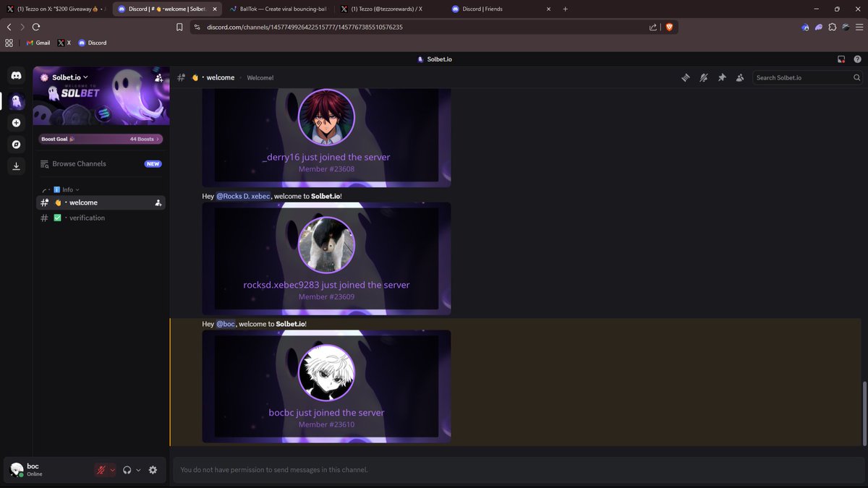
Task: Click the browser address bar URL
Action: click(305, 27)
